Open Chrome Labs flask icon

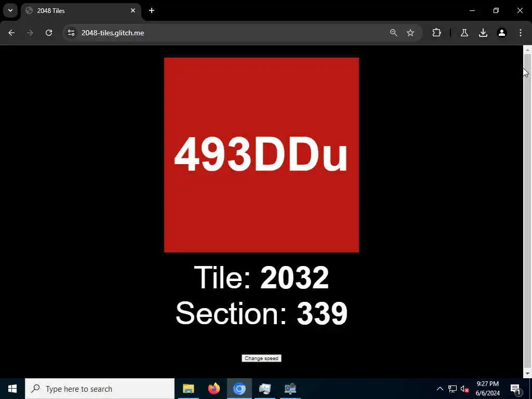click(464, 33)
